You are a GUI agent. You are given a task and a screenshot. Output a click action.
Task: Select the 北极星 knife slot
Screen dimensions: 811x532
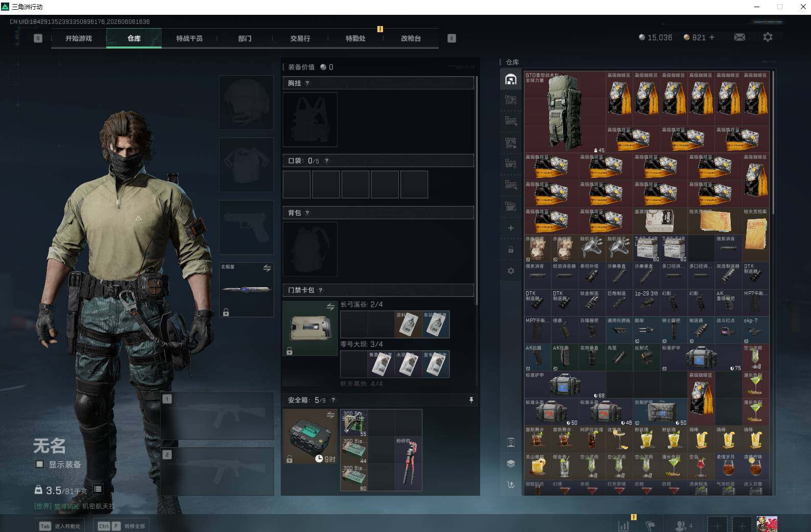pyautogui.click(x=246, y=290)
